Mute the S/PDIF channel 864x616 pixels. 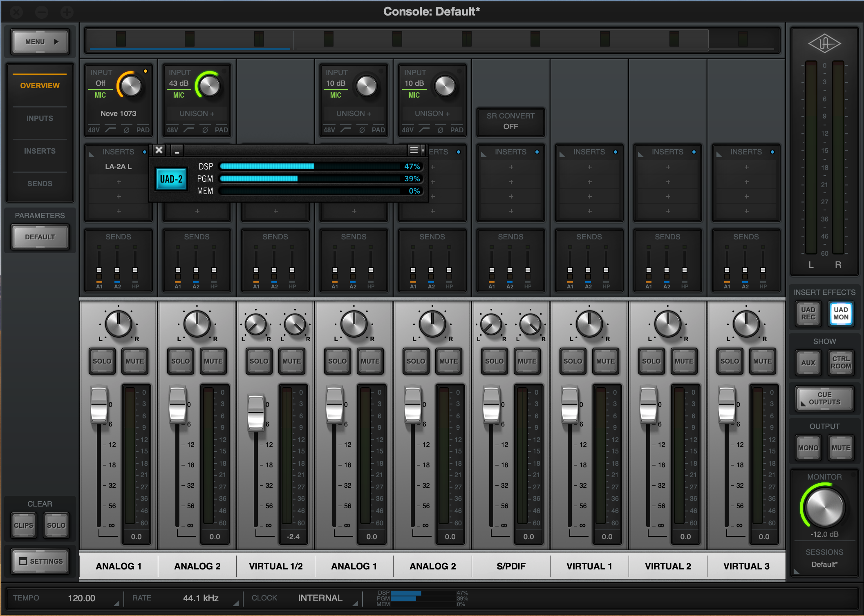pos(527,361)
